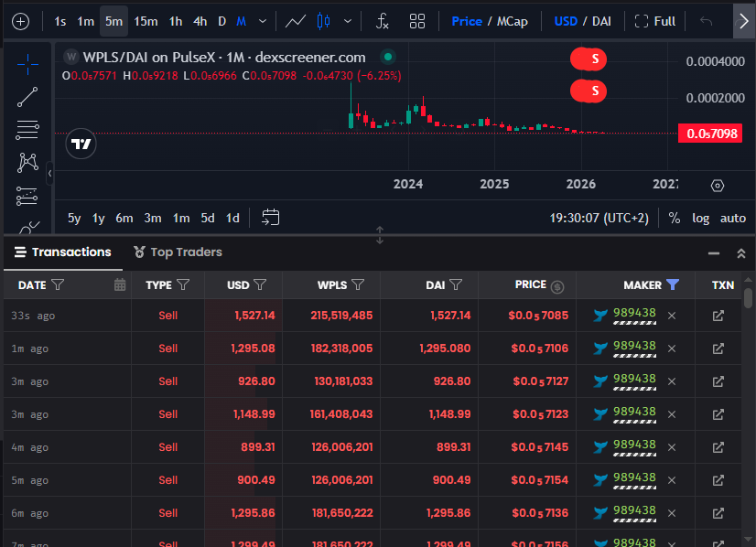The image size is (756, 547).
Task: Open the WPLS column filter
Action: pos(358,284)
